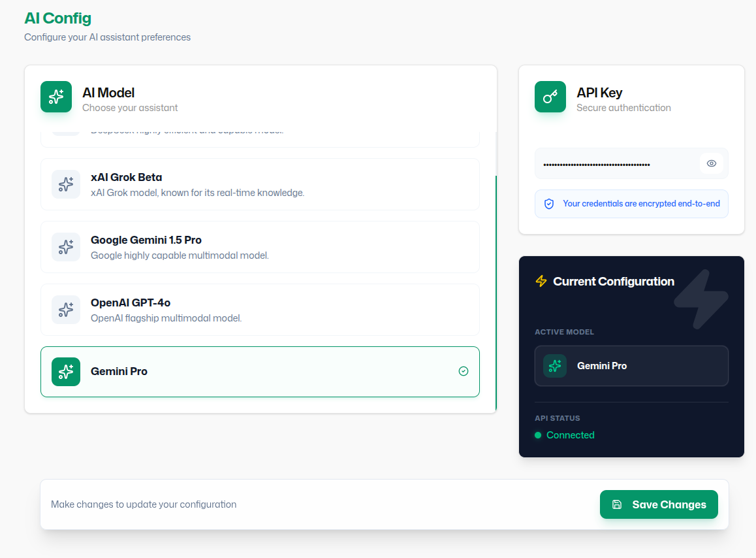Click the API Key green key icon

[x=550, y=97]
